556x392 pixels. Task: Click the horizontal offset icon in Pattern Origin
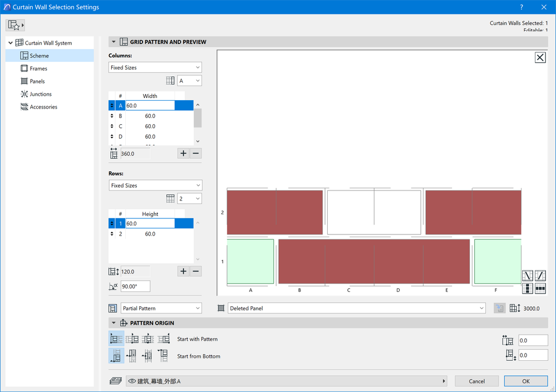508,341
